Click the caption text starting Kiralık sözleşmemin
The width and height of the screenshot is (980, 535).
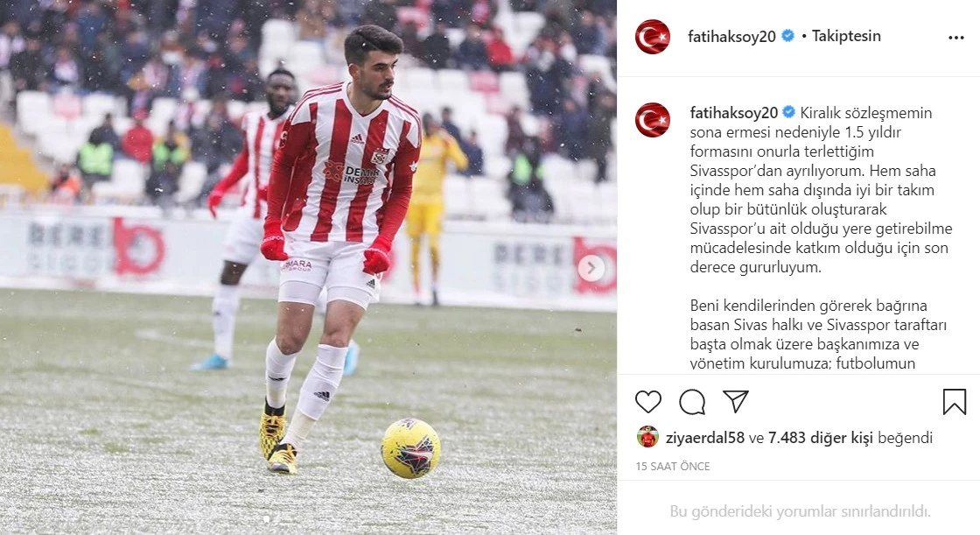[x=819, y=190]
